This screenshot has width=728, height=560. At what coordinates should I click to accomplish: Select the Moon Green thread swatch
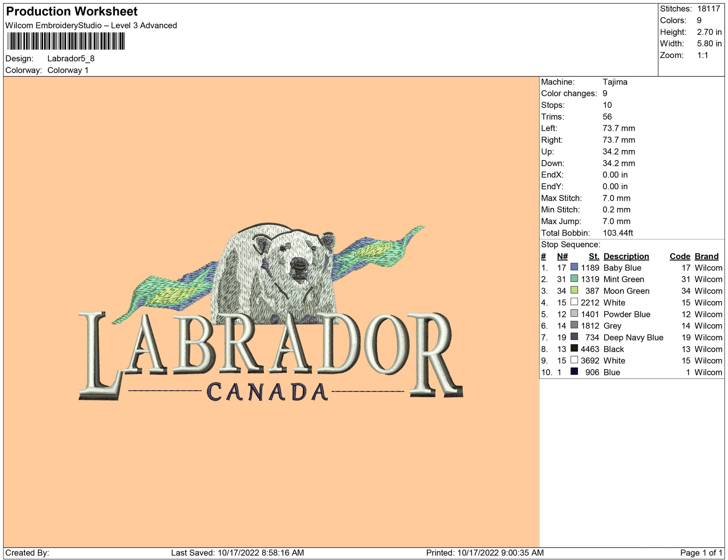click(x=574, y=290)
